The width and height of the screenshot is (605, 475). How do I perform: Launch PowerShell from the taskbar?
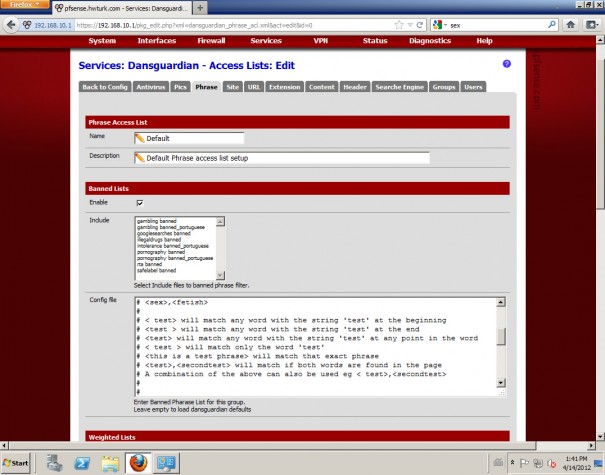click(82, 463)
